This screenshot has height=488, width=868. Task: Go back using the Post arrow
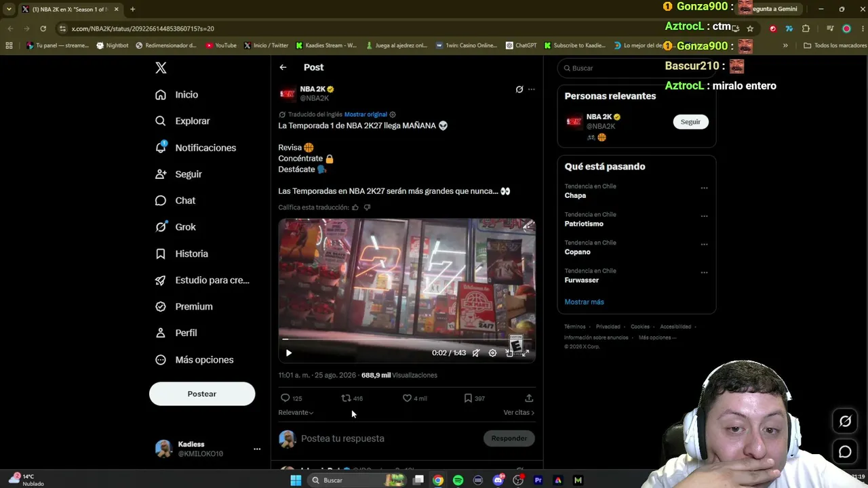pos(283,67)
